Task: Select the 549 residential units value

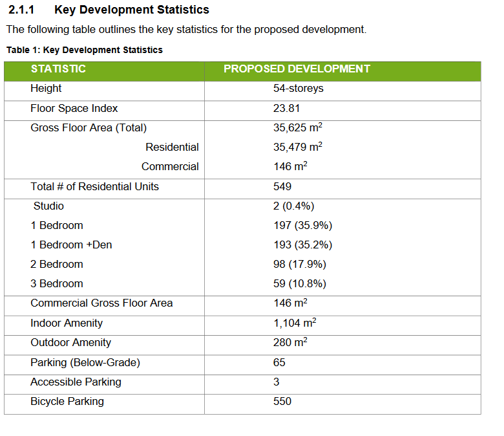Action: point(282,186)
